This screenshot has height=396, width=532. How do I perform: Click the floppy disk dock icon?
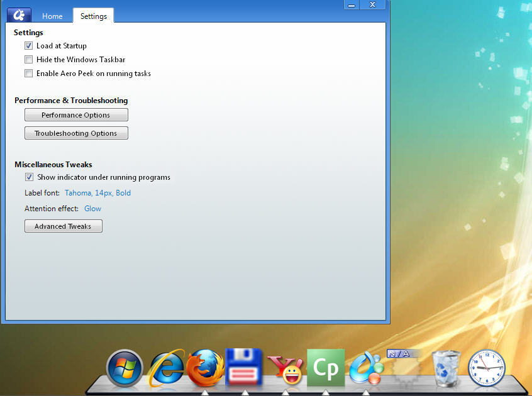244,366
